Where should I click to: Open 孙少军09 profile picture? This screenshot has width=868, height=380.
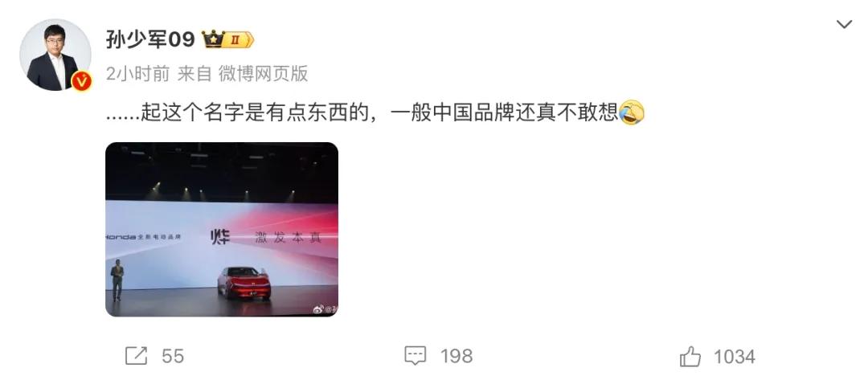point(55,55)
